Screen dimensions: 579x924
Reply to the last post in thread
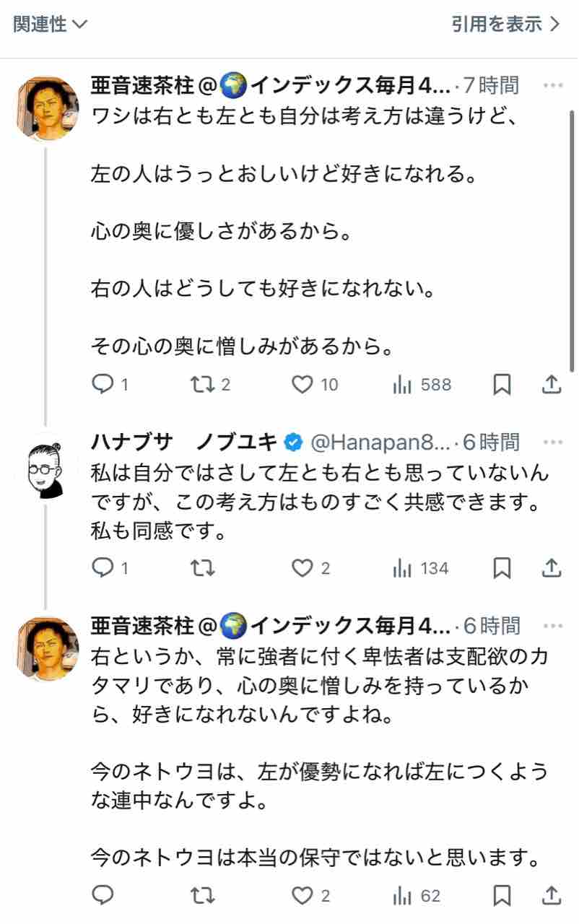click(103, 896)
